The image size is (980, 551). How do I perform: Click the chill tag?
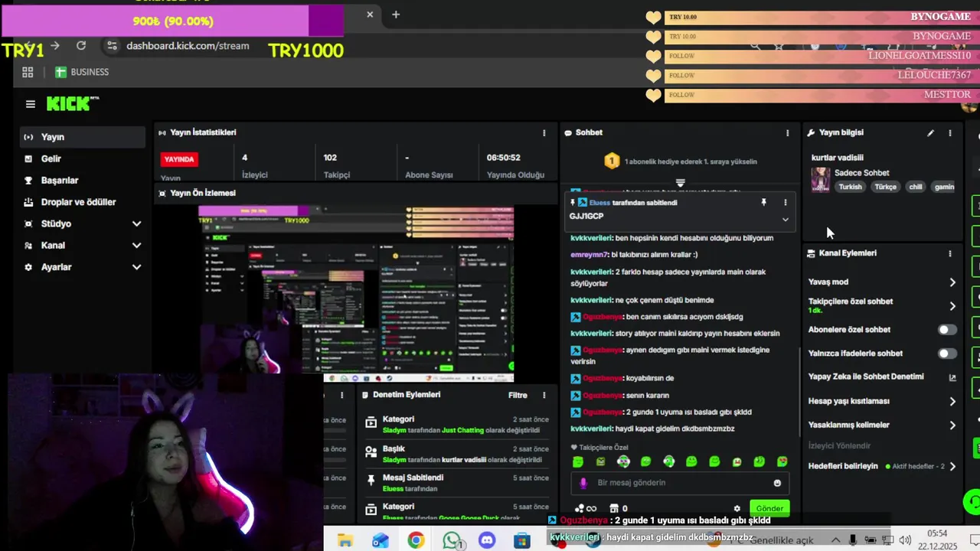click(x=916, y=187)
